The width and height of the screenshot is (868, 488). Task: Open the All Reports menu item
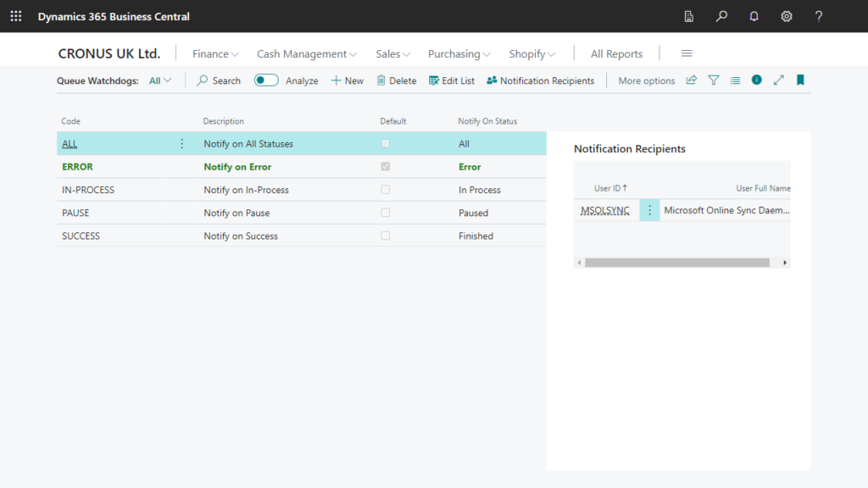[616, 54]
